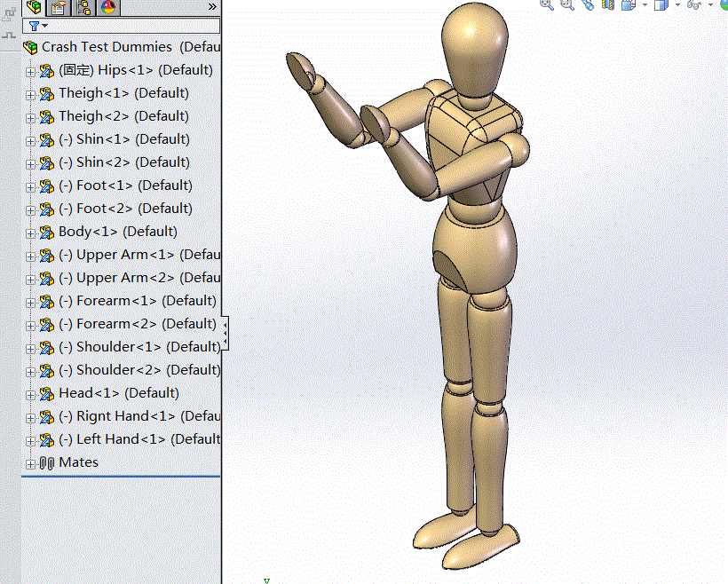Expand the Head<1> component node
Screen dimensions: 728x584
point(30,395)
